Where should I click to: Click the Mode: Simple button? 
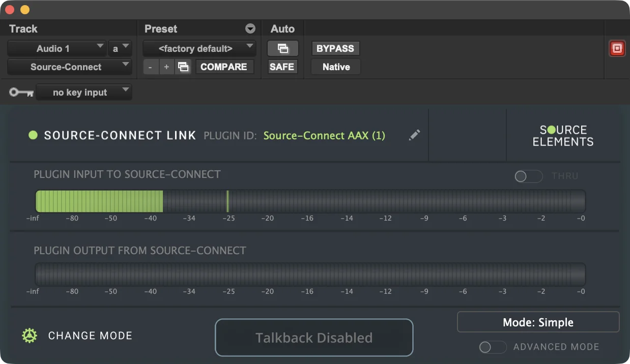[x=538, y=322]
